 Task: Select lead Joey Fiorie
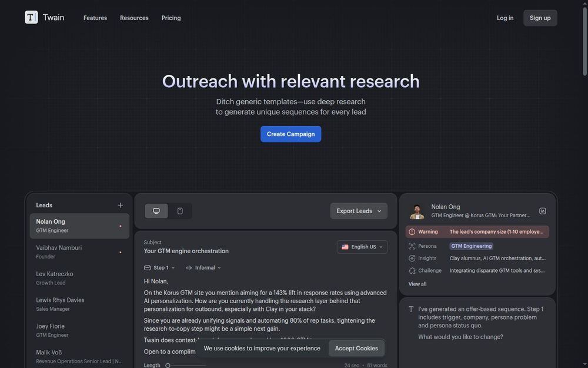[x=79, y=330]
